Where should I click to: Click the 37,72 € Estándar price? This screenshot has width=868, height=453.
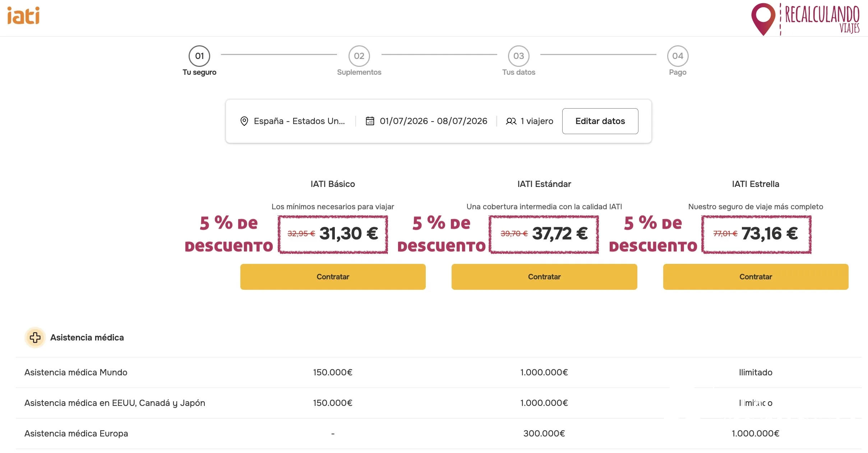point(560,234)
